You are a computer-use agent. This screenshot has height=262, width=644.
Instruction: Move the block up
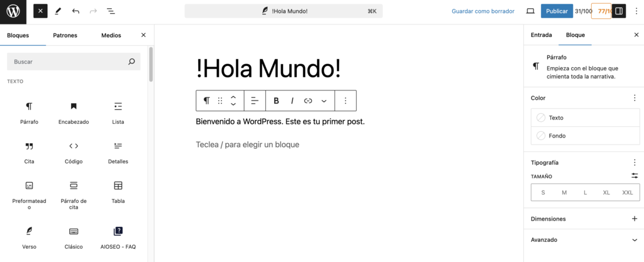pyautogui.click(x=233, y=97)
